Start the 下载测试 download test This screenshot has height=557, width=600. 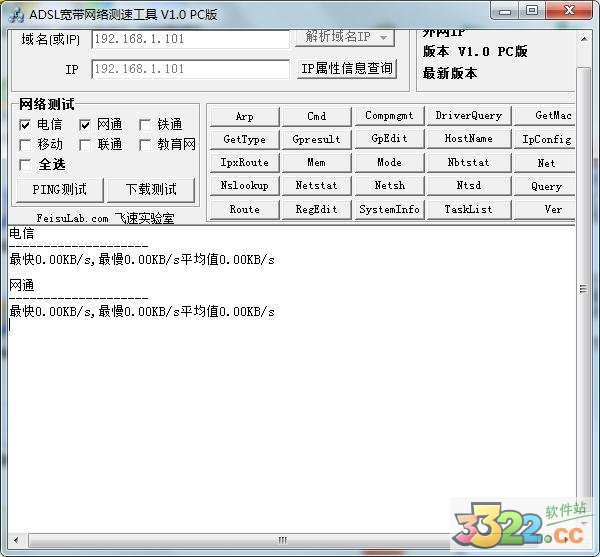tap(151, 190)
